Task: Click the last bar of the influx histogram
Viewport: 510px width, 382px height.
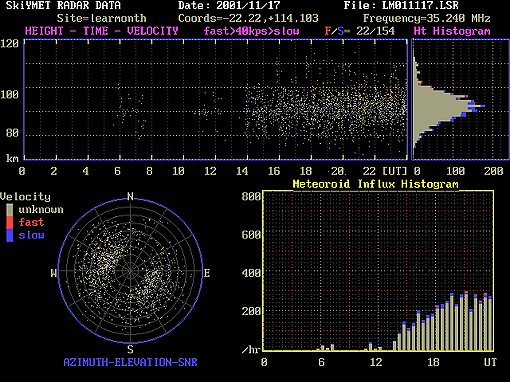Action: (490, 323)
